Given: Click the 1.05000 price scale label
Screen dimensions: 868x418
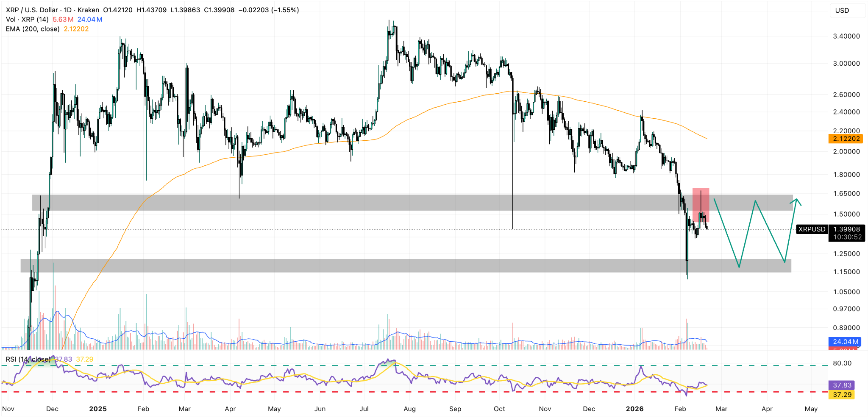Looking at the screenshot, I should tap(846, 292).
